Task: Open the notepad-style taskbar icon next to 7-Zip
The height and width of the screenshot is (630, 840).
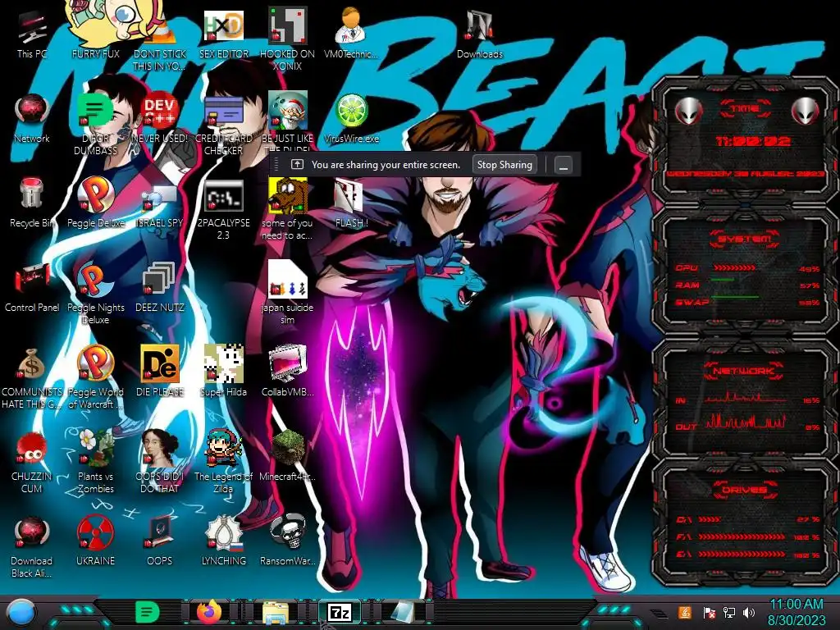Action: [x=402, y=612]
